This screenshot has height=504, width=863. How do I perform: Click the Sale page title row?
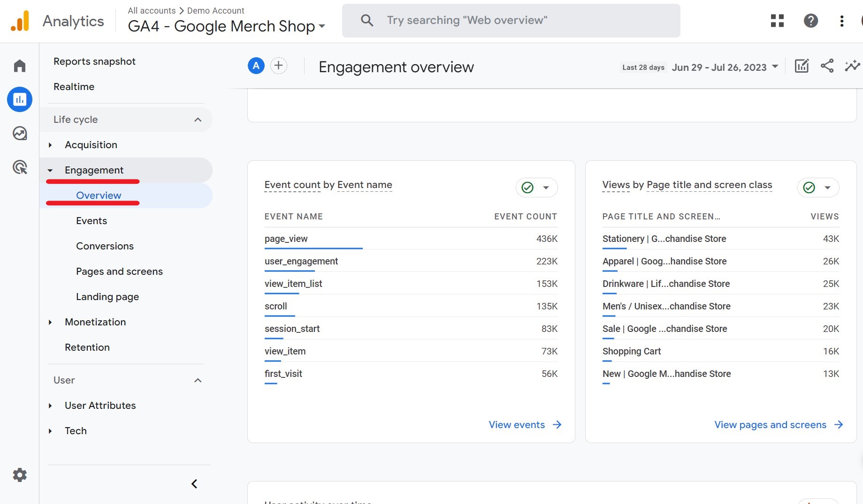coord(721,329)
